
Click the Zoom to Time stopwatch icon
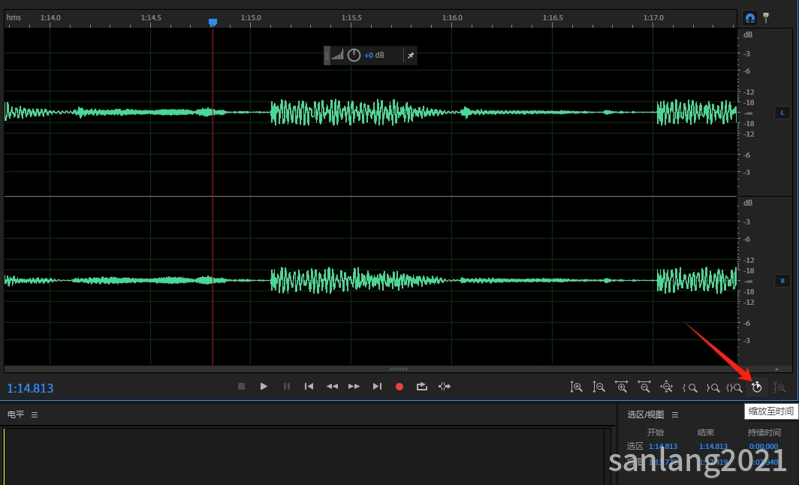757,387
